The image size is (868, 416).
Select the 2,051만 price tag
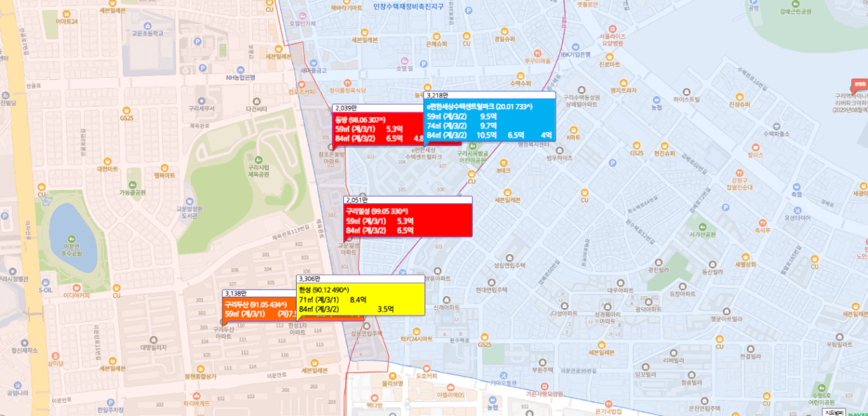[358, 200]
